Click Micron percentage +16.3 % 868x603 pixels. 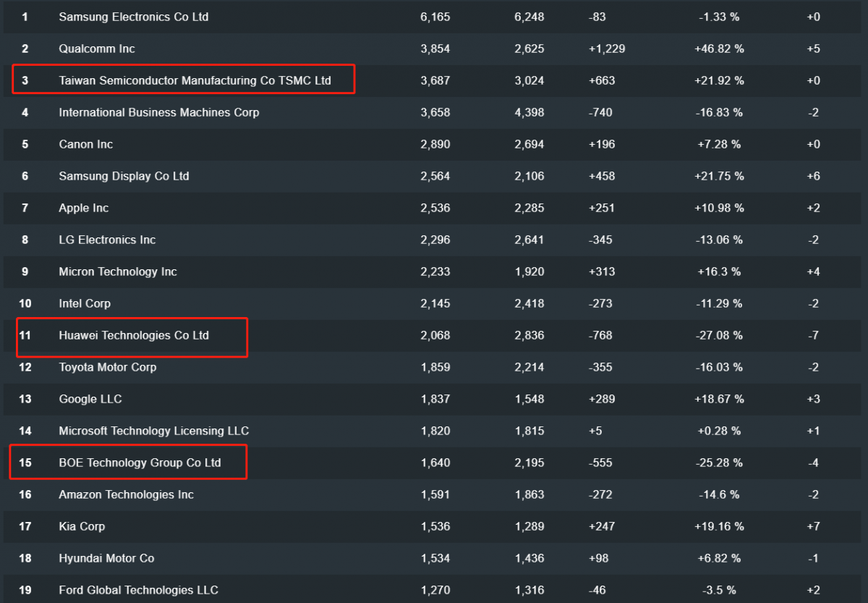tap(719, 271)
